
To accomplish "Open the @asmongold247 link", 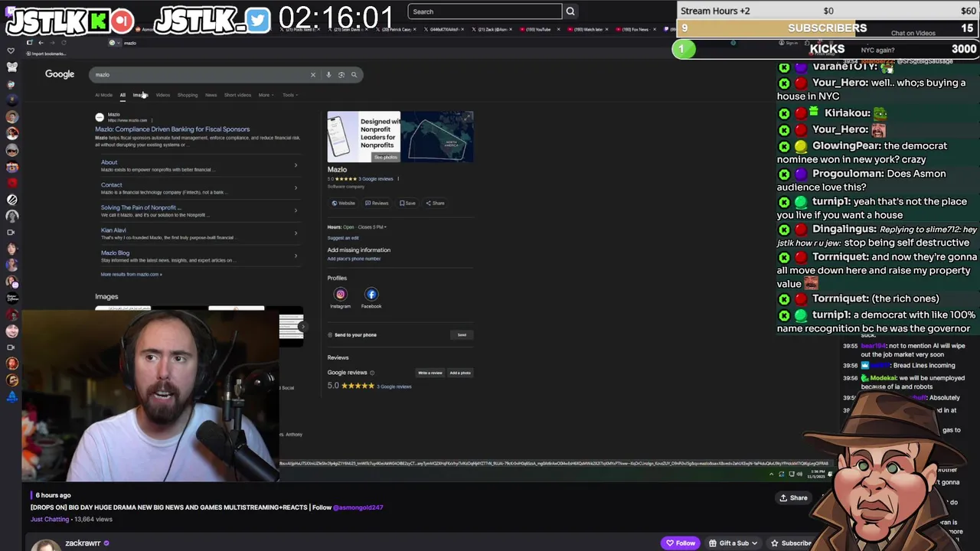I will click(x=358, y=507).
